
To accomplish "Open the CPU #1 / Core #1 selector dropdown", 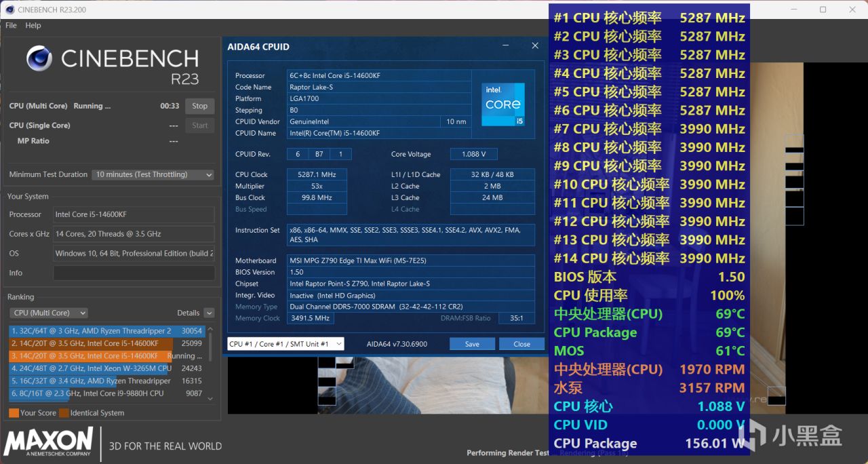I will coord(285,344).
